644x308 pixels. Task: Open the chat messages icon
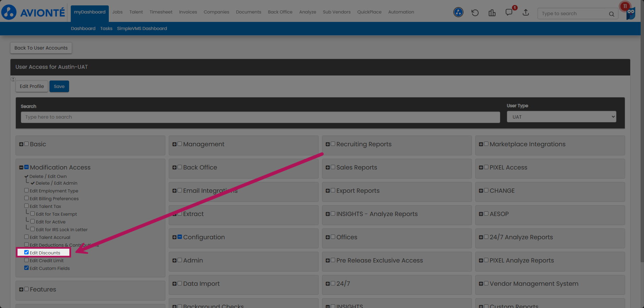pyautogui.click(x=509, y=12)
